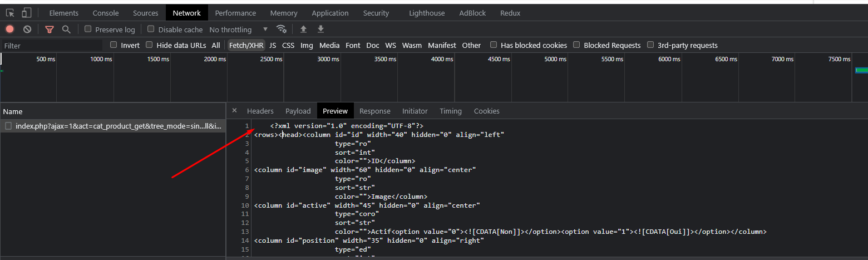Image resolution: width=868 pixels, height=260 pixels.
Task: Filter requests by Font type
Action: 353,45
